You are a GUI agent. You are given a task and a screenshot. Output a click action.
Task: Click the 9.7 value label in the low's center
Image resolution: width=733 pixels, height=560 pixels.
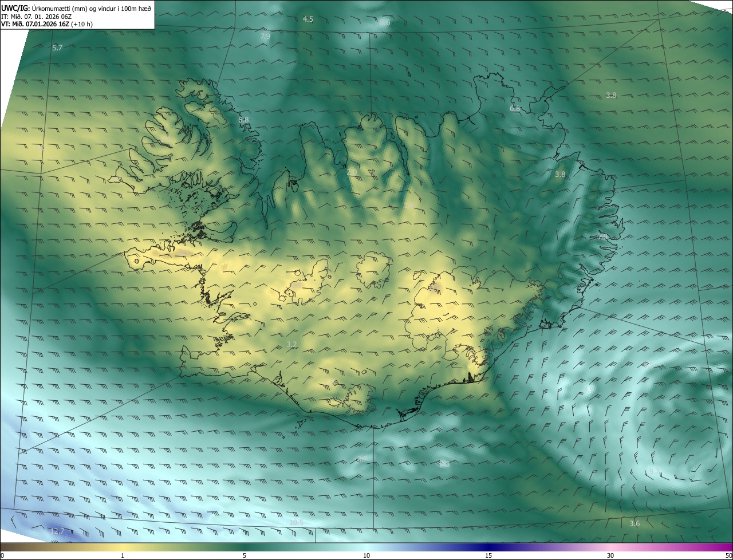click(x=654, y=471)
